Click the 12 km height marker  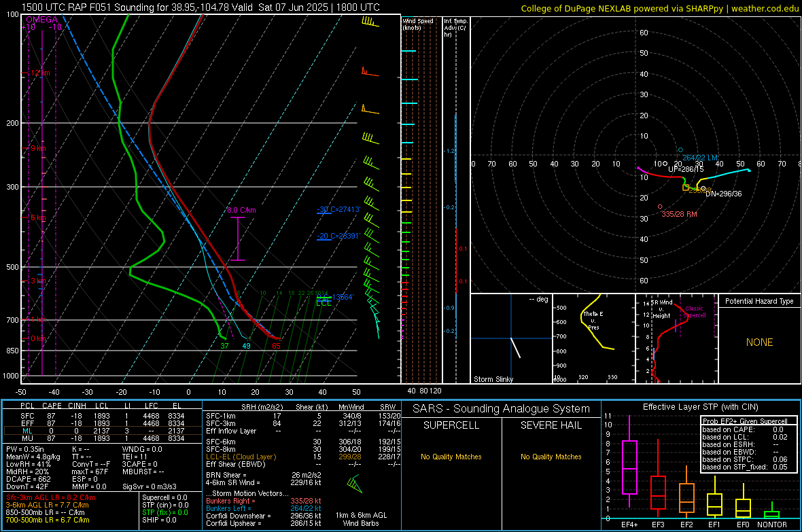tap(40, 73)
